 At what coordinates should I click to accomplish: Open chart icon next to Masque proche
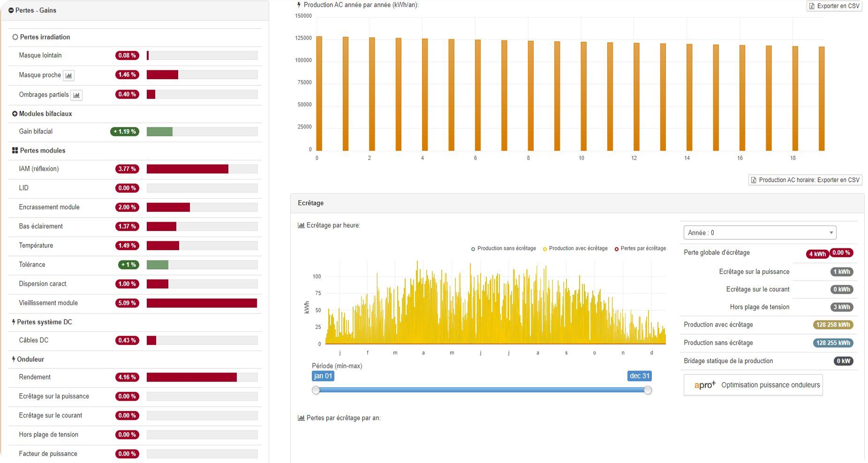[x=68, y=75]
